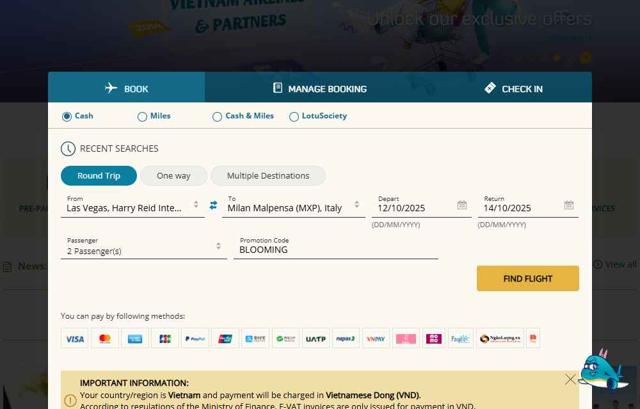This screenshot has height=409, width=640.
Task: Open the Return date calendar icon
Action: coord(569,205)
